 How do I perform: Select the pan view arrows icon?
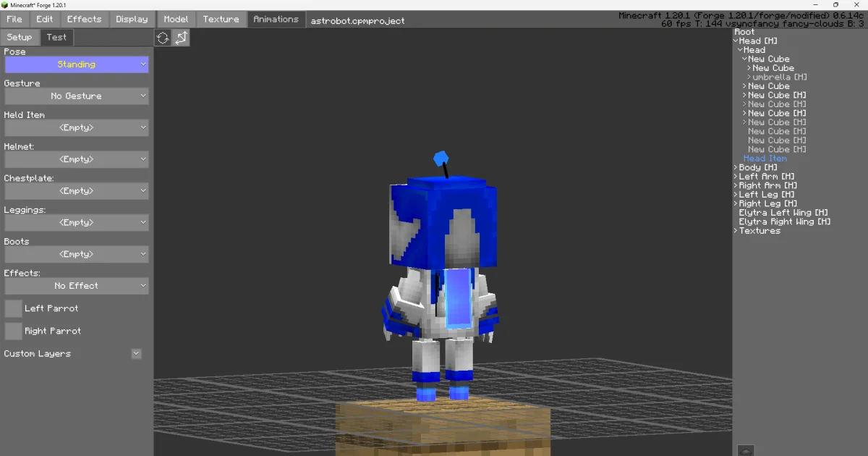click(180, 37)
